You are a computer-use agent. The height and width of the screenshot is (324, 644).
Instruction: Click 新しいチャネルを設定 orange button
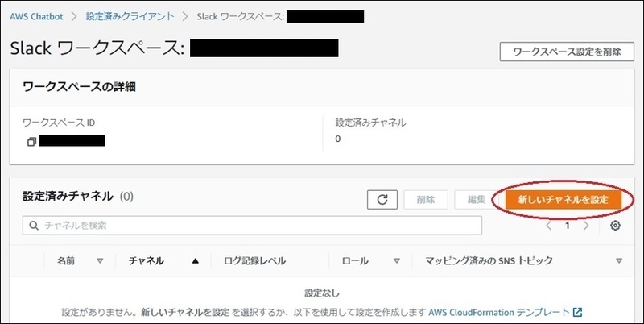[563, 200]
